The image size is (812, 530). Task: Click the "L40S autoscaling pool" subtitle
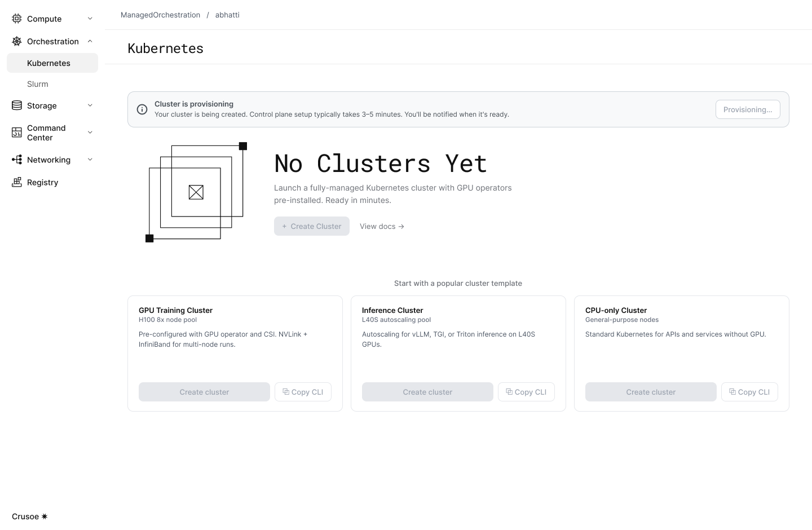[x=396, y=320]
